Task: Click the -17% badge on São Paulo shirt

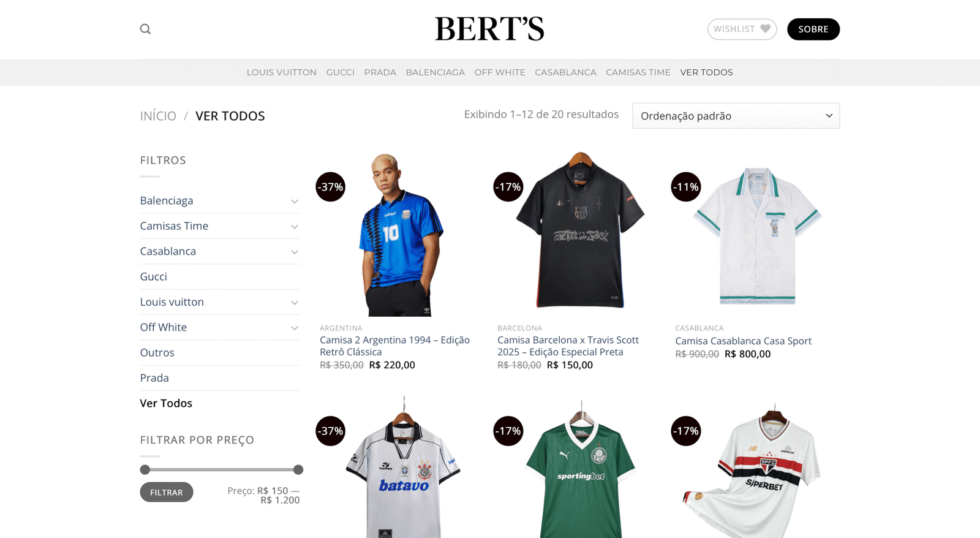Action: point(686,431)
